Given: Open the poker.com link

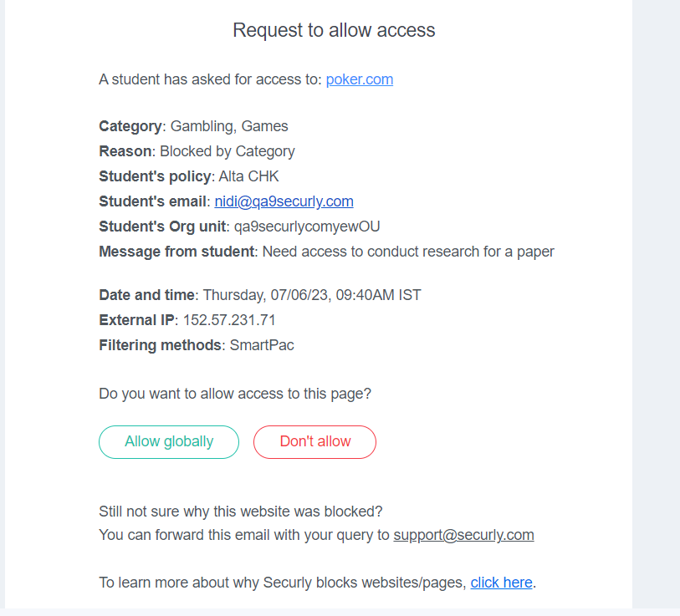Looking at the screenshot, I should pos(360,79).
